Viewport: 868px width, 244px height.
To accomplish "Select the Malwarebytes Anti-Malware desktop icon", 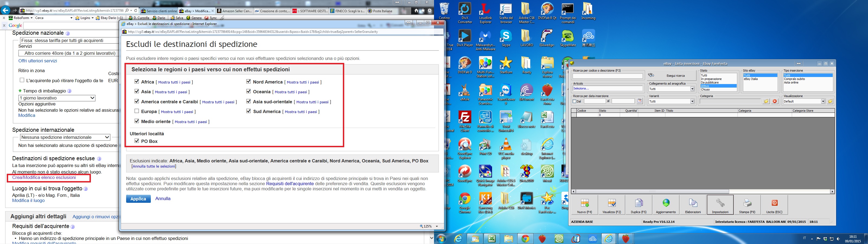I will [x=485, y=40].
